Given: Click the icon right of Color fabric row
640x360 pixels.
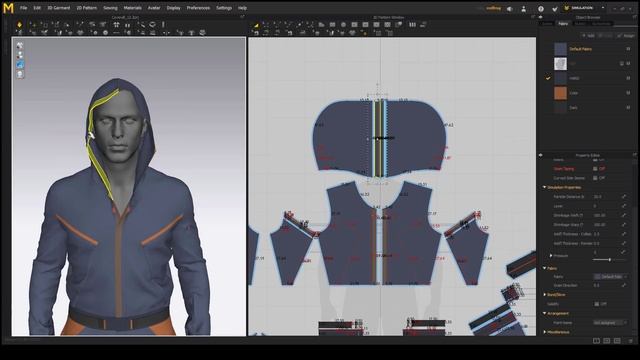Looking at the screenshot, I should [x=628, y=93].
